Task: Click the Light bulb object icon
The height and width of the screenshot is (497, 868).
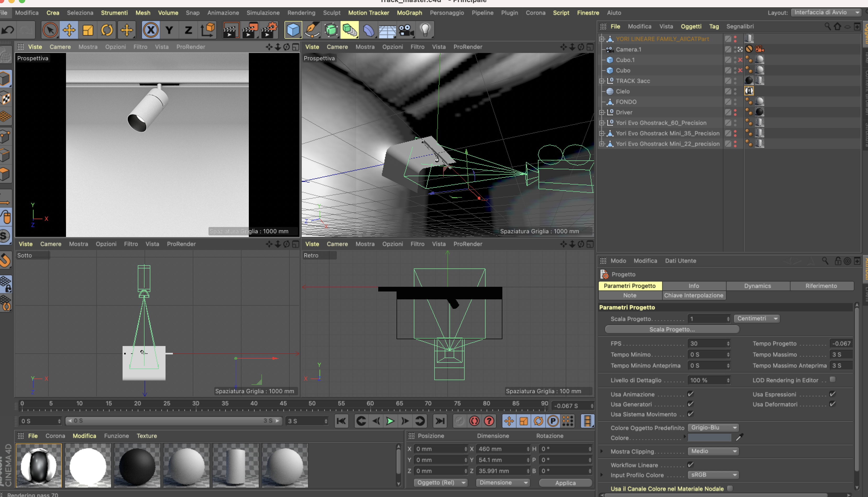Action: pyautogui.click(x=425, y=30)
